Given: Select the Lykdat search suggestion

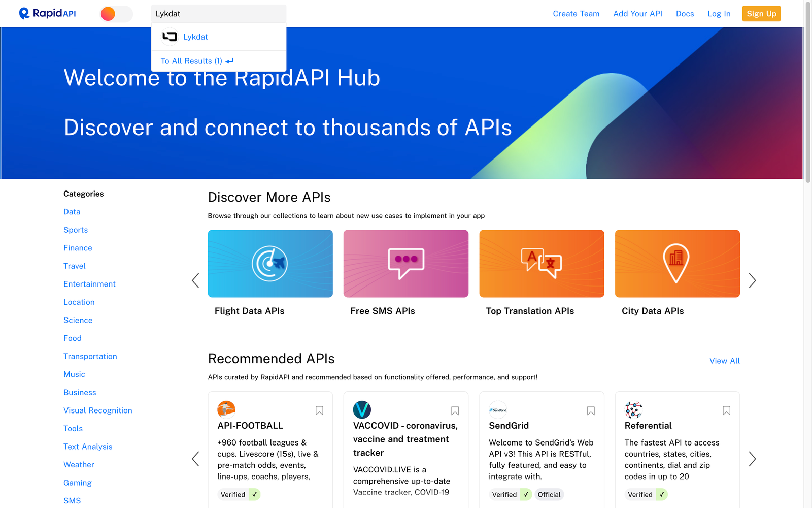Looking at the screenshot, I should 219,37.
